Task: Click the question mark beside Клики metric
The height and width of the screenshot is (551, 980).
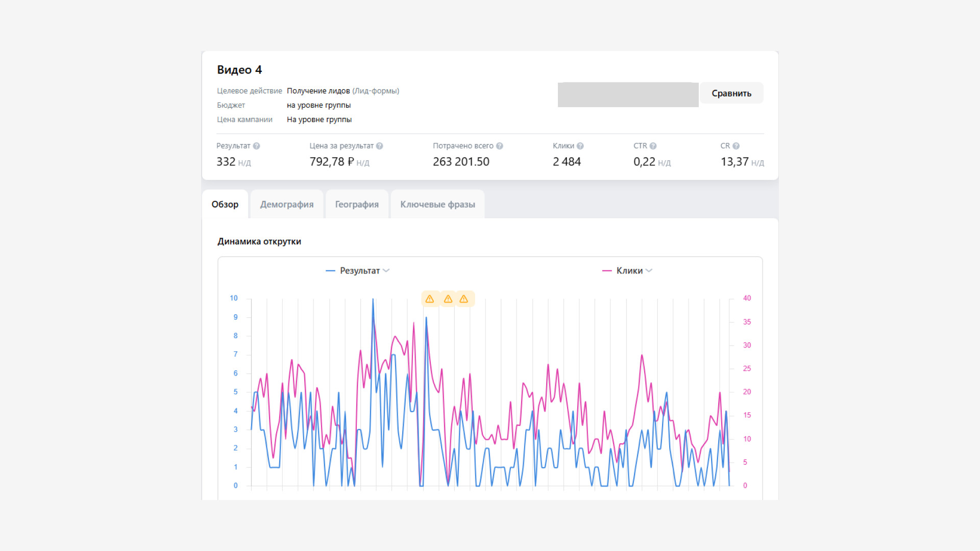Action: (580, 146)
